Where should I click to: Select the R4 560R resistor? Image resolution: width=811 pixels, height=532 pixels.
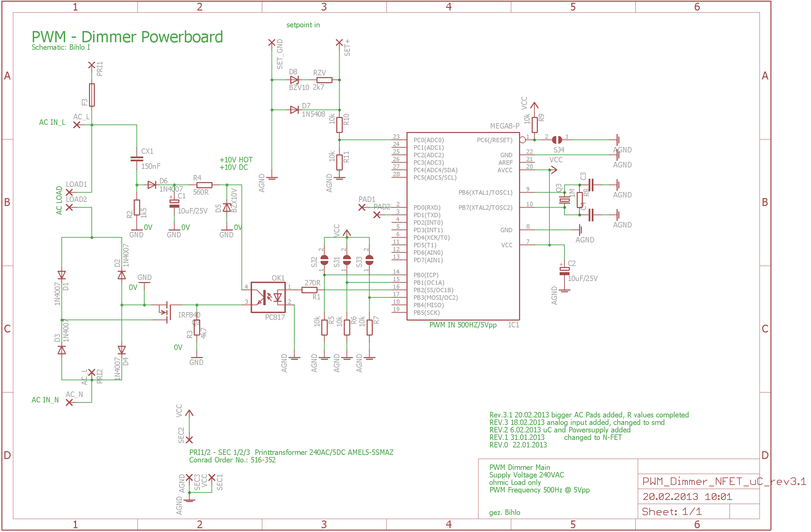pos(204,185)
